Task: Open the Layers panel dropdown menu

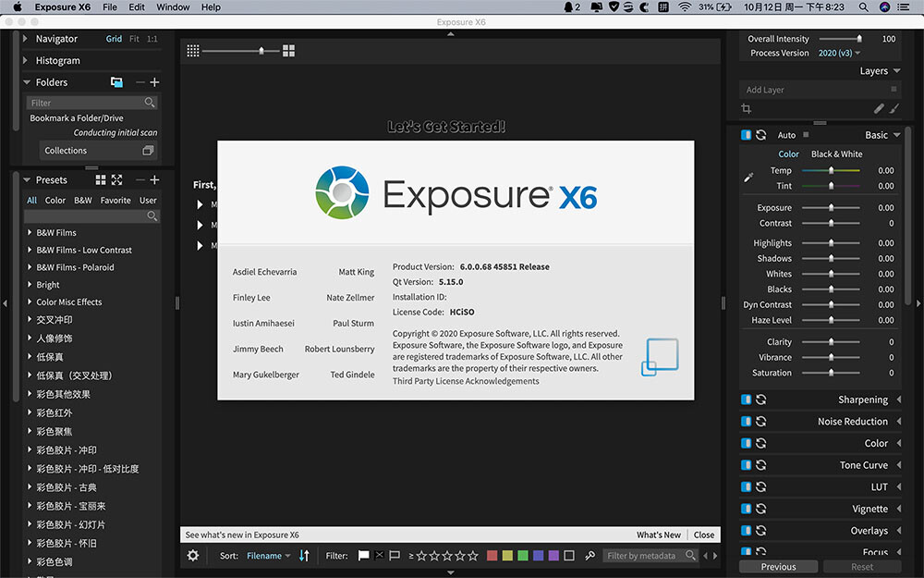Action: (x=897, y=71)
